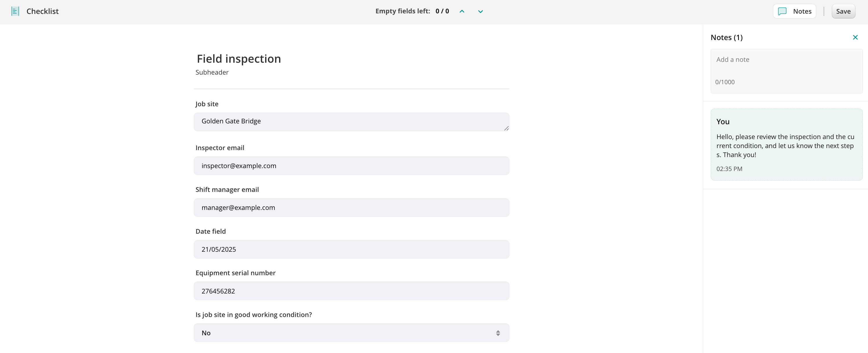This screenshot has width=868, height=353.
Task: Click the Notes speech bubble icon
Action: coord(782,11)
